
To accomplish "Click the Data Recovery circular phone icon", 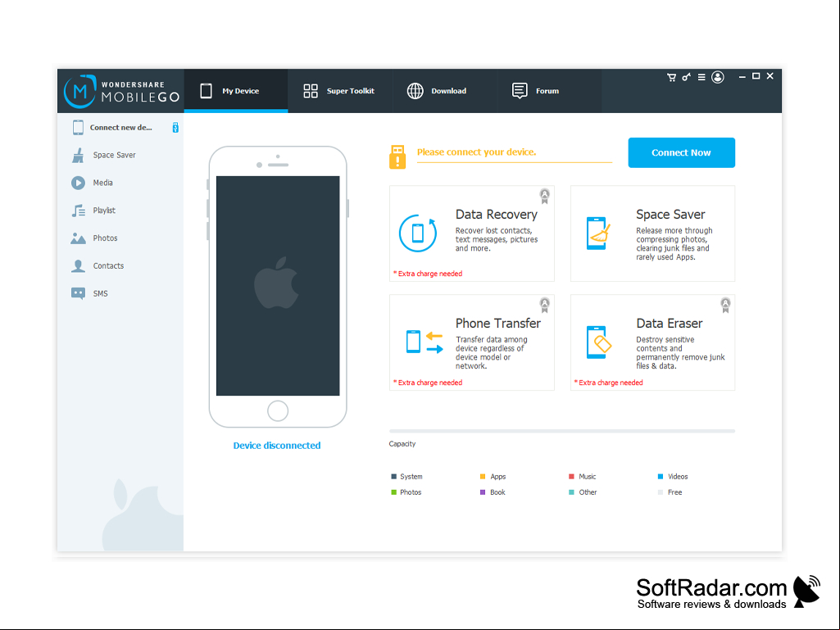I will (x=418, y=233).
